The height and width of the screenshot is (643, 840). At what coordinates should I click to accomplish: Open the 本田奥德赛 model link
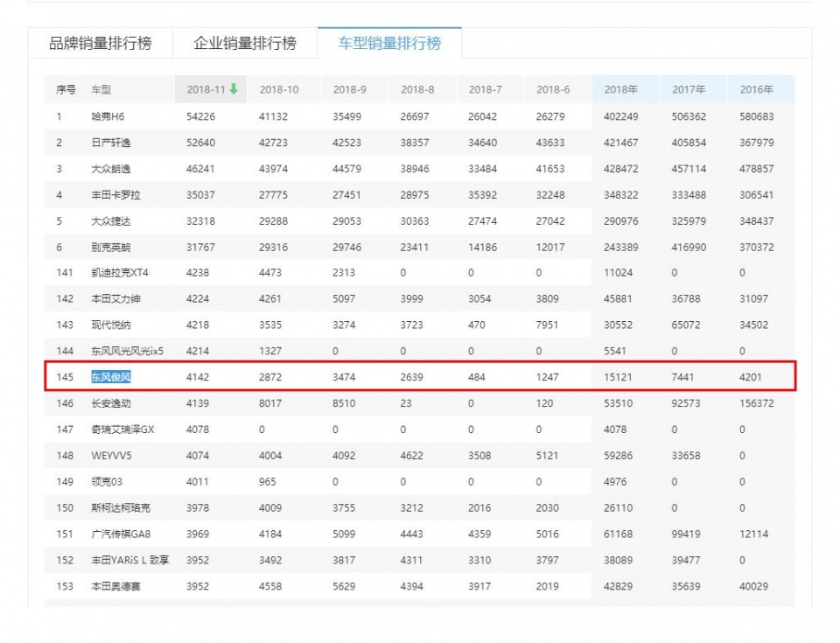coord(115,586)
